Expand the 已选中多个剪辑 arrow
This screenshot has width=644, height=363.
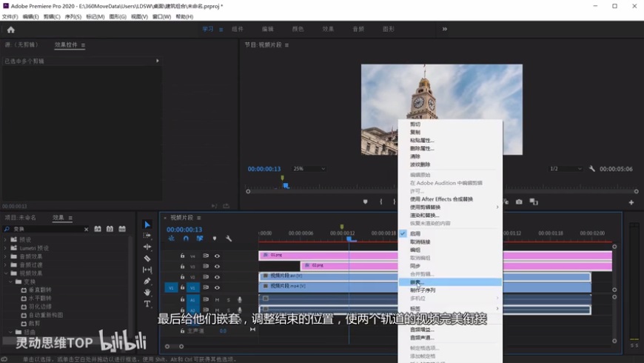tap(158, 61)
